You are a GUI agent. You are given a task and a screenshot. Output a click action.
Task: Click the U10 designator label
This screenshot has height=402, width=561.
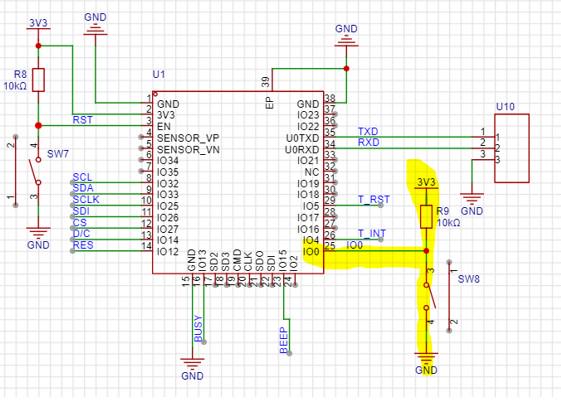506,107
